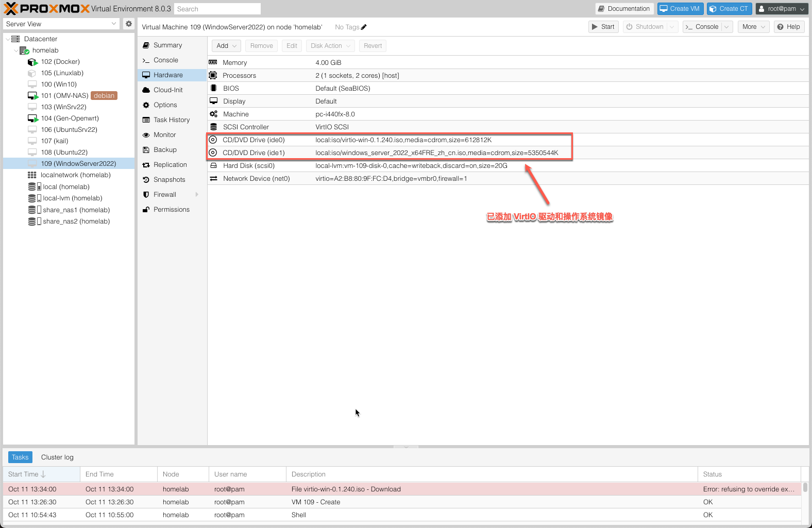This screenshot has width=812, height=528.
Task: Click the Cloud-Init cloud icon
Action: (x=146, y=90)
